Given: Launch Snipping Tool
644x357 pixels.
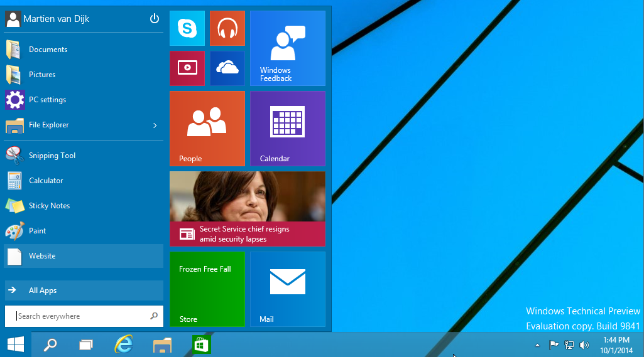Looking at the screenshot, I should [x=84, y=156].
